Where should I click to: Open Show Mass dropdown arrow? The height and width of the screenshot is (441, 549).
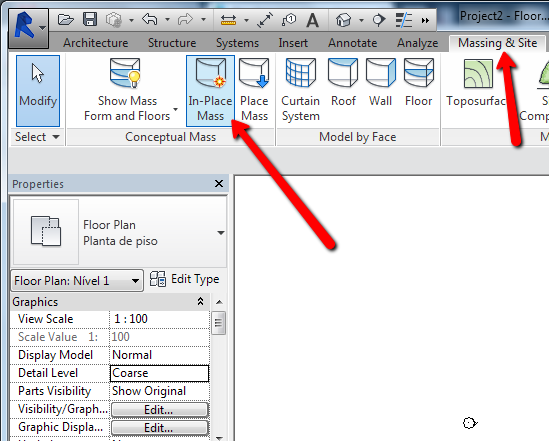[175, 109]
